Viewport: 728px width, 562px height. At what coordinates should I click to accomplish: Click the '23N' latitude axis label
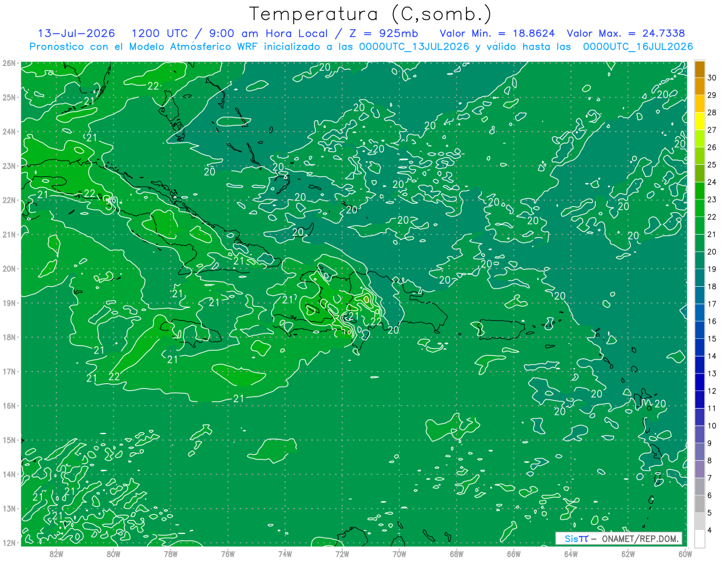click(8, 166)
